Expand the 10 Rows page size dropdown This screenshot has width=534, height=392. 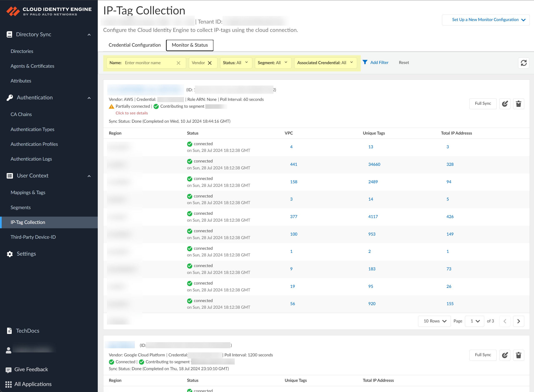[434, 321]
